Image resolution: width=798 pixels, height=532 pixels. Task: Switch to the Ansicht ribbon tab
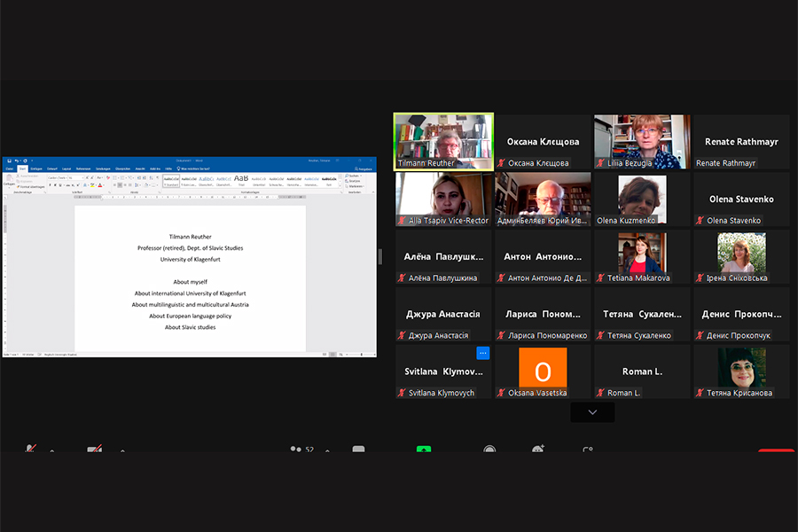coord(140,168)
